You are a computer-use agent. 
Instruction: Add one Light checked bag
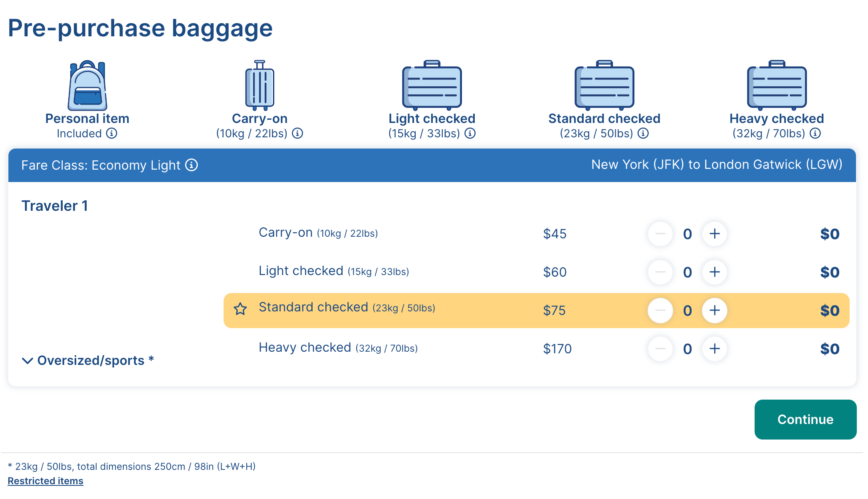715,272
